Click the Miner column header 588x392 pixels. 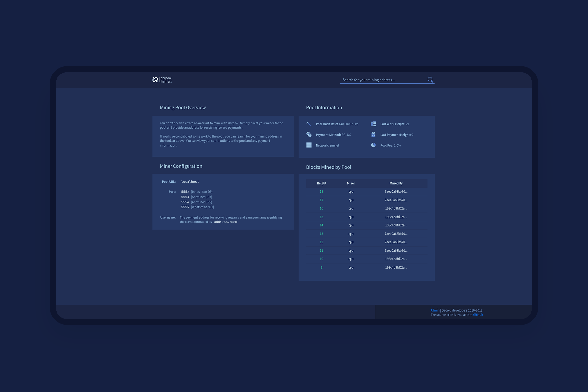[351, 183]
